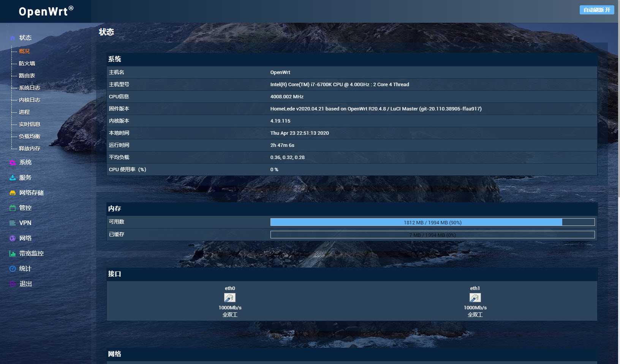Click 退出 to log out

tap(25, 284)
